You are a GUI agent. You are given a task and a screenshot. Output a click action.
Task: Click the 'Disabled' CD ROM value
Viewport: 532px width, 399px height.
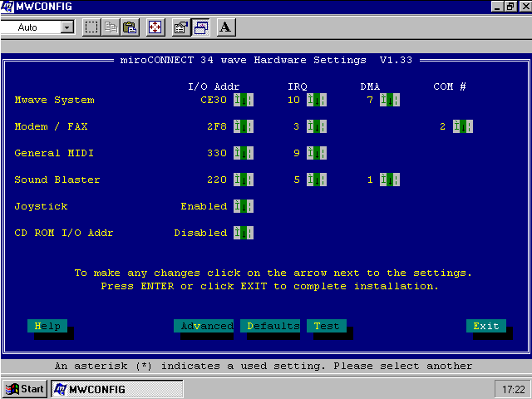pyautogui.click(x=200, y=233)
